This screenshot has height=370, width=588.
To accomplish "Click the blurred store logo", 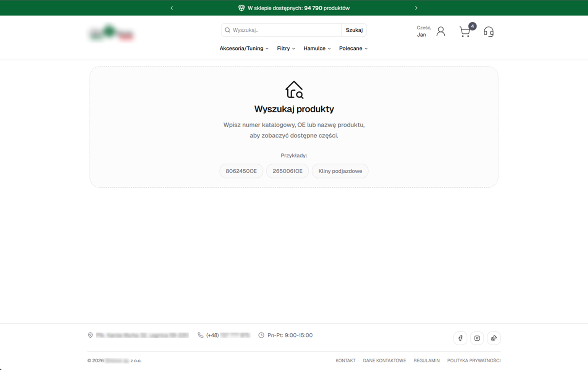I will pos(111,33).
